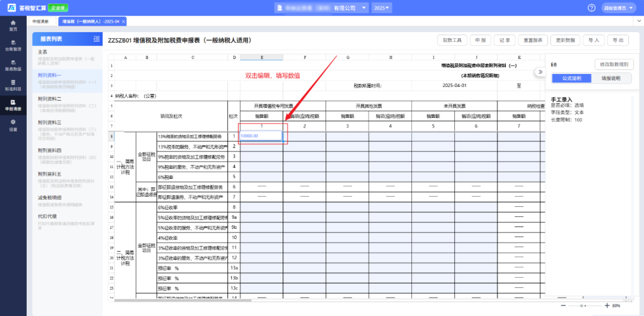The width and height of the screenshot is (644, 316).
Task: Open 标准科目 in the left sidebar
Action: (13, 85)
